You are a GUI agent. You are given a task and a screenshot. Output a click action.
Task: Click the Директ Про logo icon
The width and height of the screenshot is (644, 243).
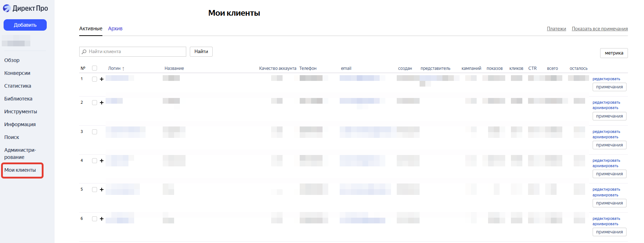click(7, 8)
